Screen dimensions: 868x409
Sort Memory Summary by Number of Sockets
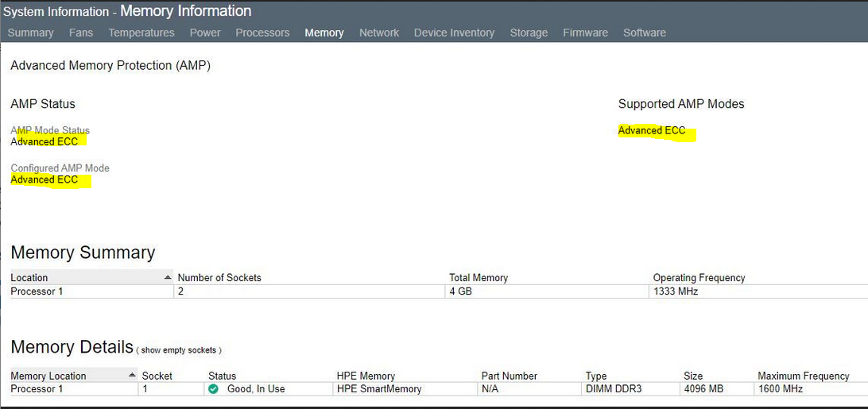219,278
